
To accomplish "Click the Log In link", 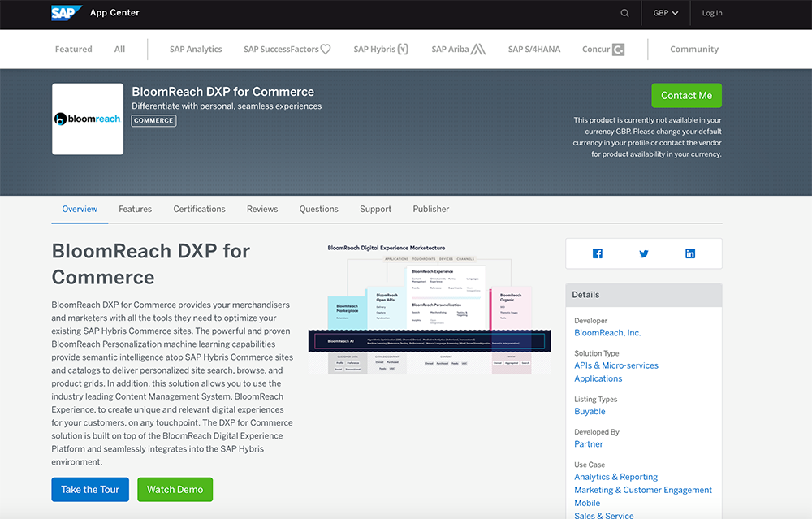I will (x=711, y=13).
